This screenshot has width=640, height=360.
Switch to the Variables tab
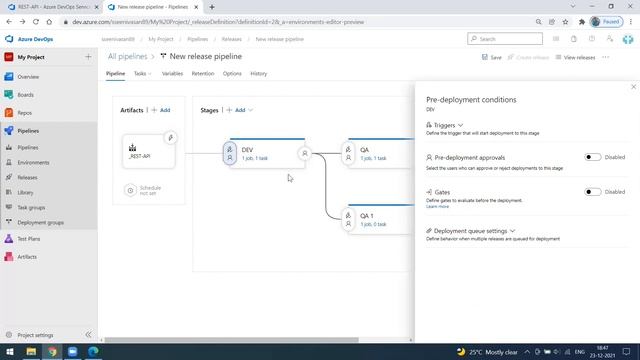pyautogui.click(x=172, y=74)
